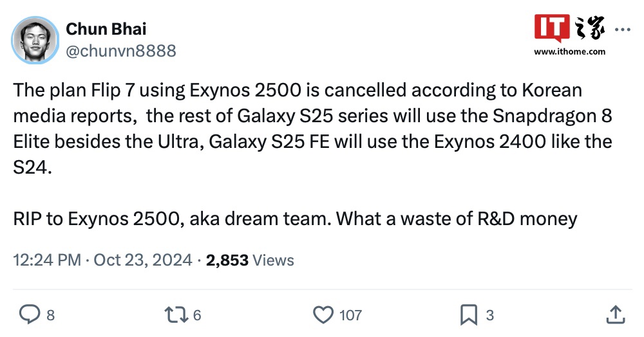Image resolution: width=644 pixels, height=337 pixels.
Task: Click the www.ithome.com watermark text
Action: pyautogui.click(x=570, y=51)
